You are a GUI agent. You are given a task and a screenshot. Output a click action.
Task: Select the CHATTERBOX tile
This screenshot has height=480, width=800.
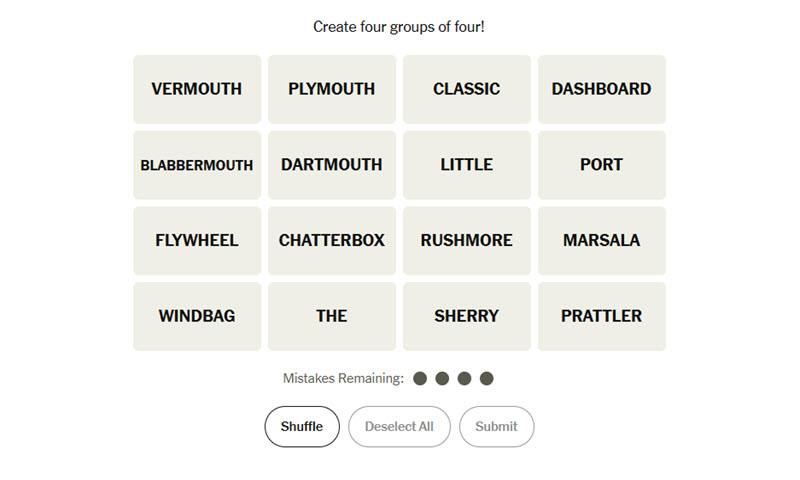332,241
